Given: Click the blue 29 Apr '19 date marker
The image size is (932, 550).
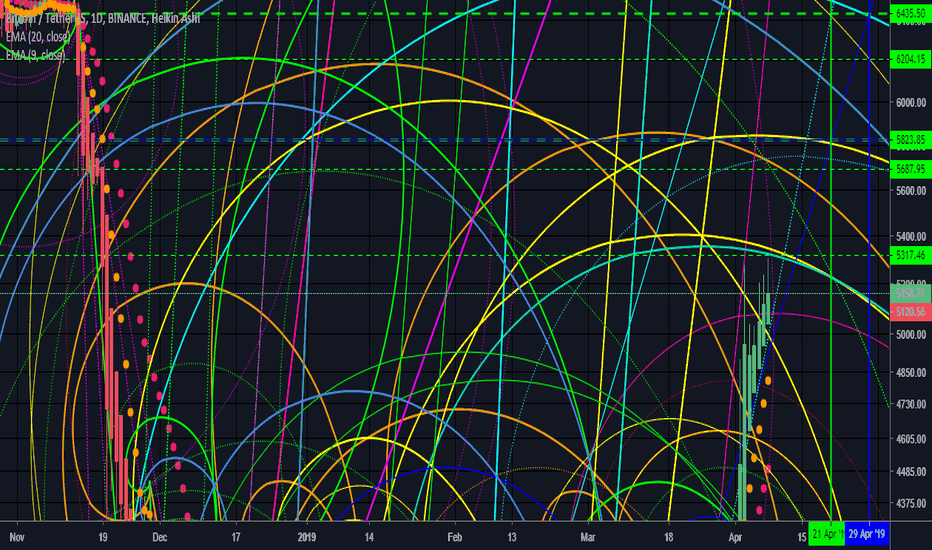Looking at the screenshot, I should pyautogui.click(x=867, y=534).
